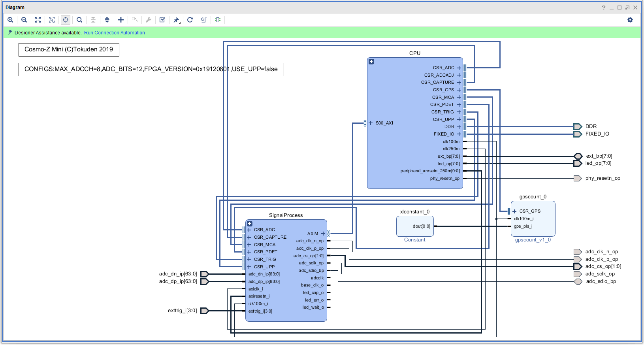
Task: Expand the CSR_GPS interface on CPU block
Action: coord(459,90)
